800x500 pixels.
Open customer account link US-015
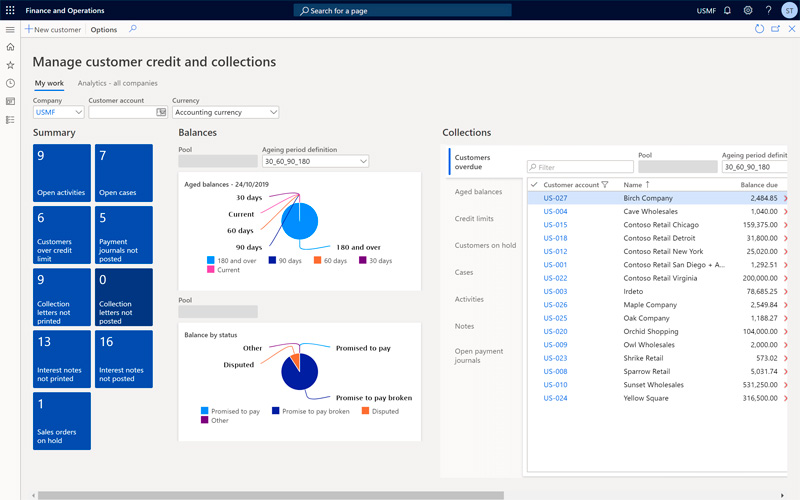(x=555, y=225)
